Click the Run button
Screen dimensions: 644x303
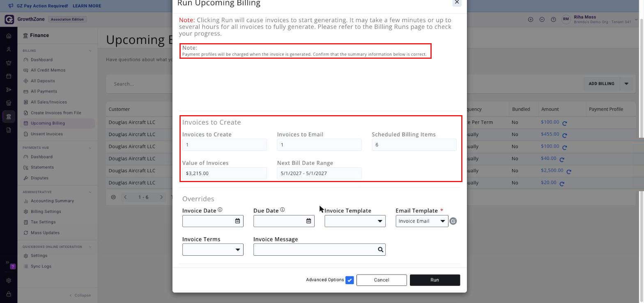[x=435, y=280]
